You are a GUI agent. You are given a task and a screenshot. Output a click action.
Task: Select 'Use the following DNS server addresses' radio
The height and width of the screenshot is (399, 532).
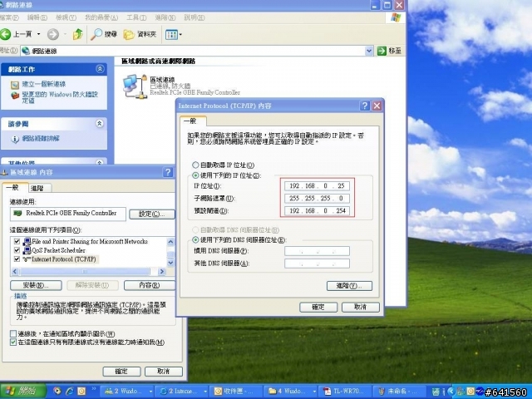(195, 240)
